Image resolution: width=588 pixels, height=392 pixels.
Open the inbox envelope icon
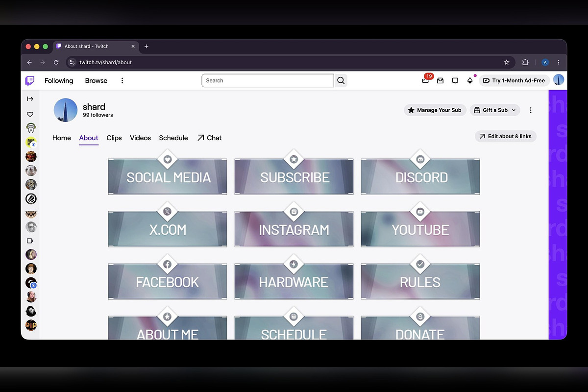(x=440, y=80)
